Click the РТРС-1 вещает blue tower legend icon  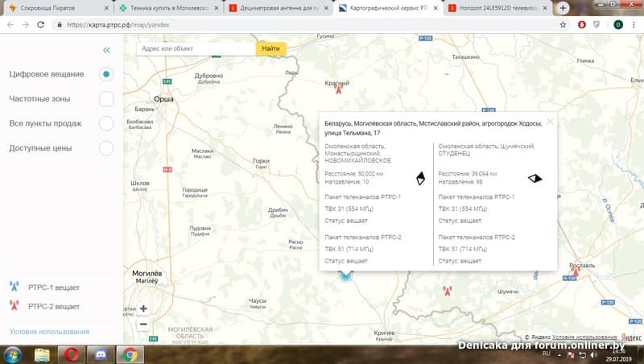click(x=14, y=287)
